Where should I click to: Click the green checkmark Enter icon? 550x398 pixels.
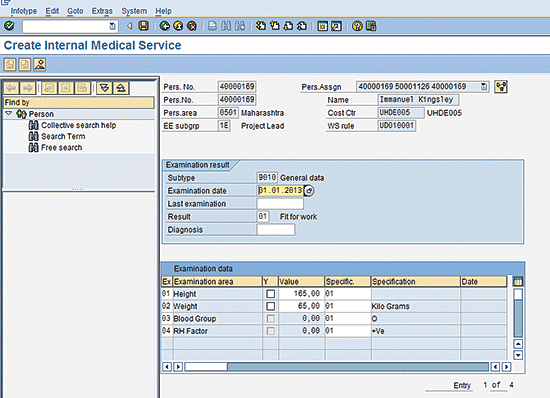(x=9, y=26)
